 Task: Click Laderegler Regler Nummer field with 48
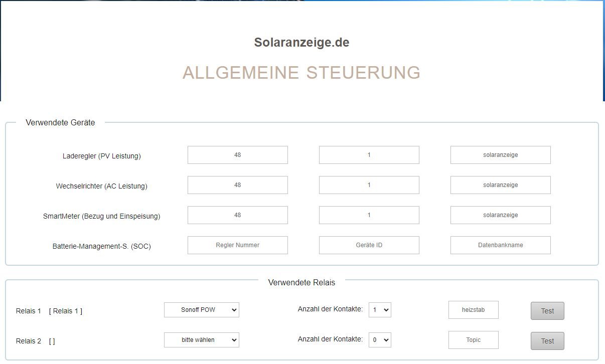237,155
